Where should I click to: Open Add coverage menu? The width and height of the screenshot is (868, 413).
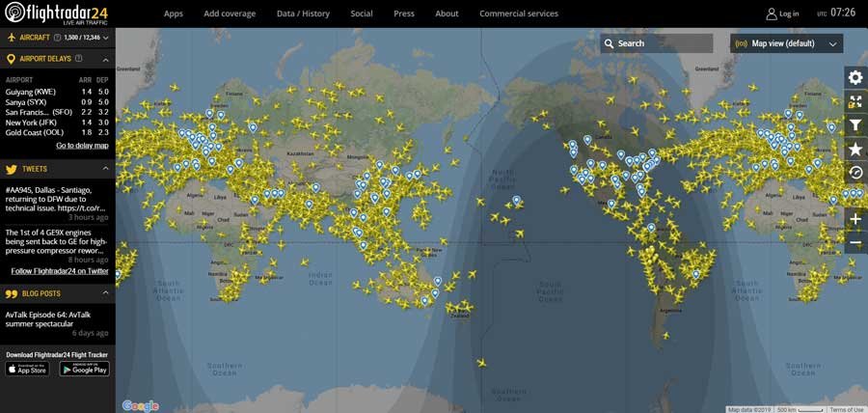(x=230, y=14)
